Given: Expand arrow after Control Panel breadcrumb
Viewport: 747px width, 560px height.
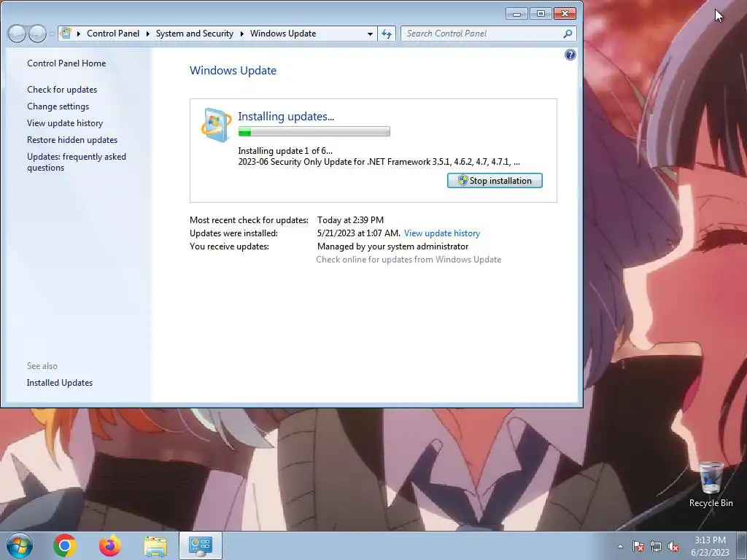Looking at the screenshot, I should (x=147, y=34).
